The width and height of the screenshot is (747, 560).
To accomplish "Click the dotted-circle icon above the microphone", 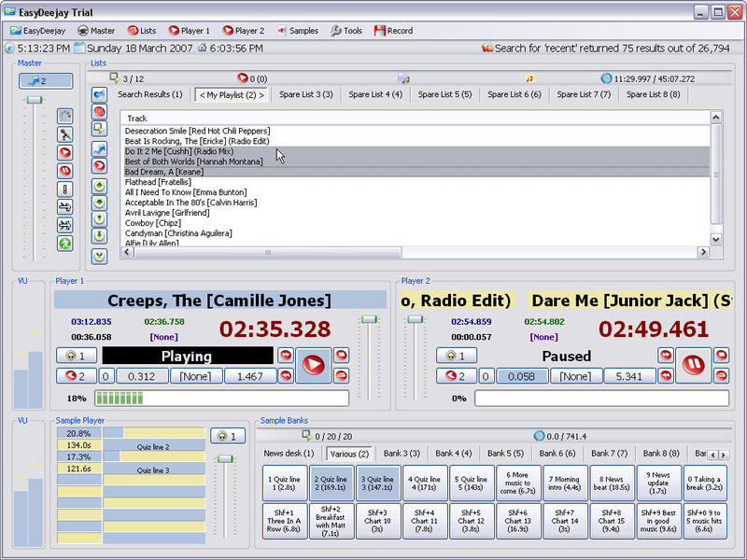I will coord(65,116).
